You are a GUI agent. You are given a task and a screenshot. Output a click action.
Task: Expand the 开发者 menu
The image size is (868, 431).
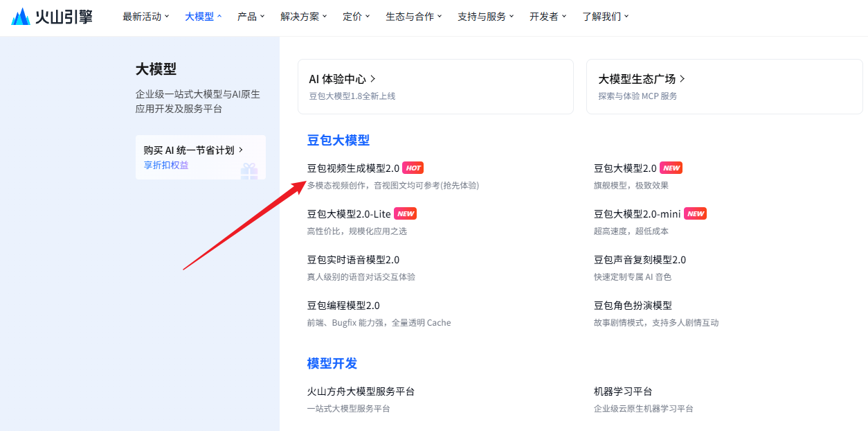548,17
